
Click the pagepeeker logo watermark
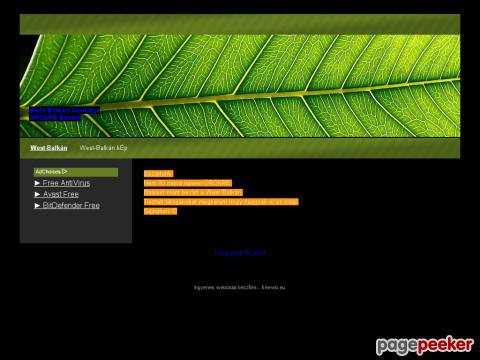[425, 345]
